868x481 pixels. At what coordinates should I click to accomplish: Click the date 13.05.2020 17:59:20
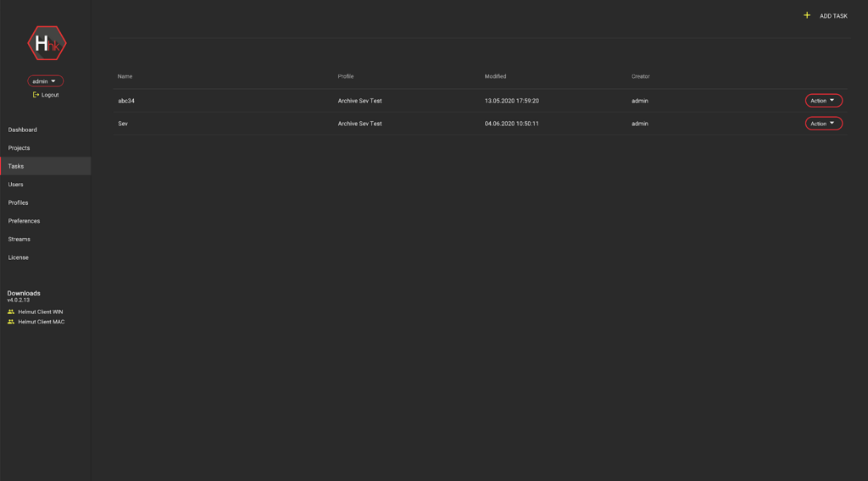tap(511, 101)
